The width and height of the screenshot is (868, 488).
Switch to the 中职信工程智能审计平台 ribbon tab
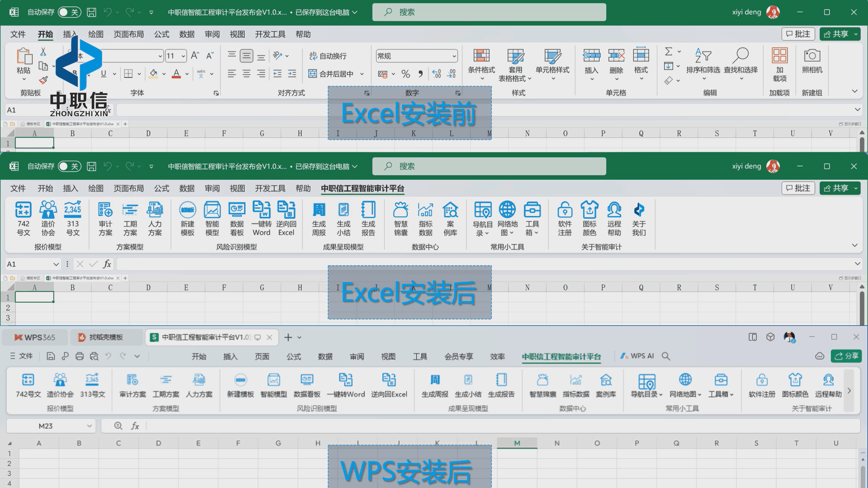point(362,188)
